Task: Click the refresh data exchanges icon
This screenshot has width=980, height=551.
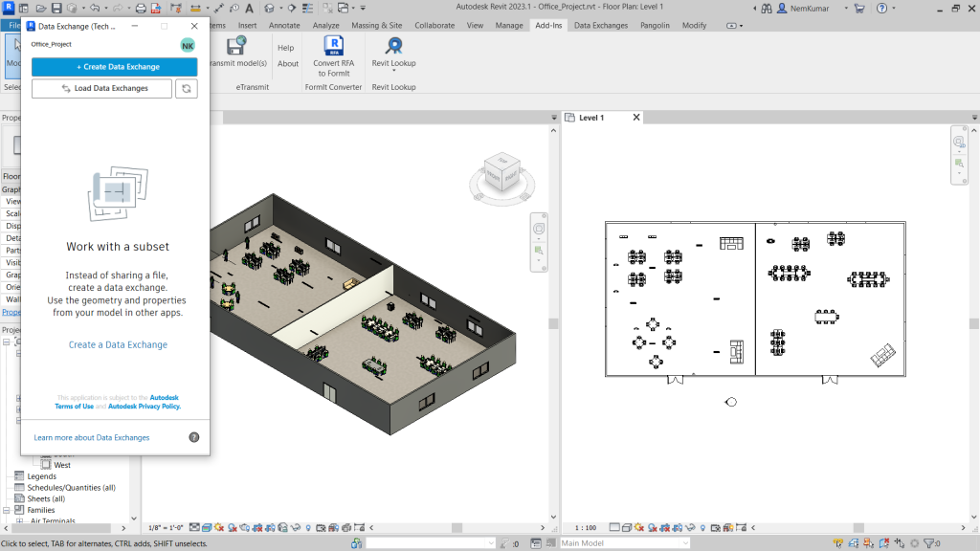Action: click(187, 89)
